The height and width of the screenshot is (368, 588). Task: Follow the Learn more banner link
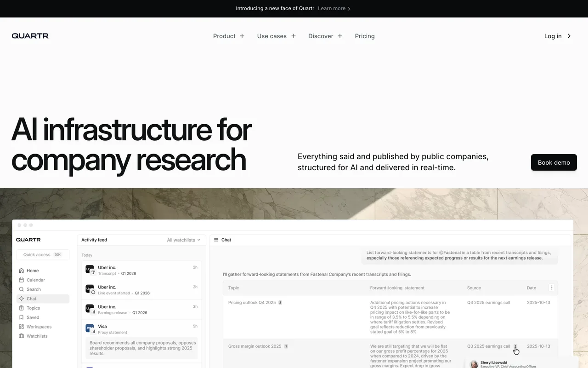[x=332, y=8]
